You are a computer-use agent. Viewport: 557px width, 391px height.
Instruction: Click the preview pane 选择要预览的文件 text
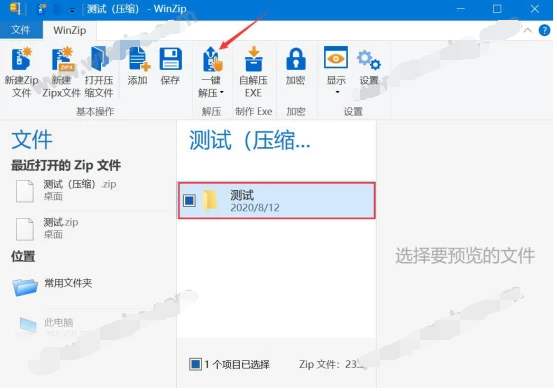[x=465, y=256]
